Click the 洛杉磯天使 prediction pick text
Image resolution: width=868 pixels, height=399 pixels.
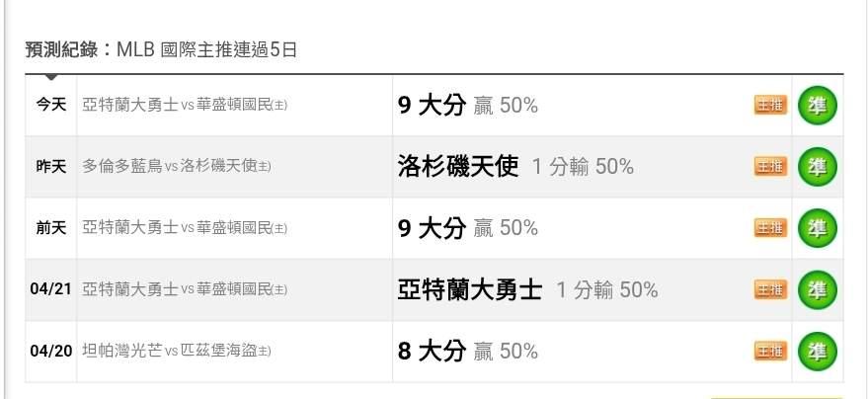tap(457, 166)
